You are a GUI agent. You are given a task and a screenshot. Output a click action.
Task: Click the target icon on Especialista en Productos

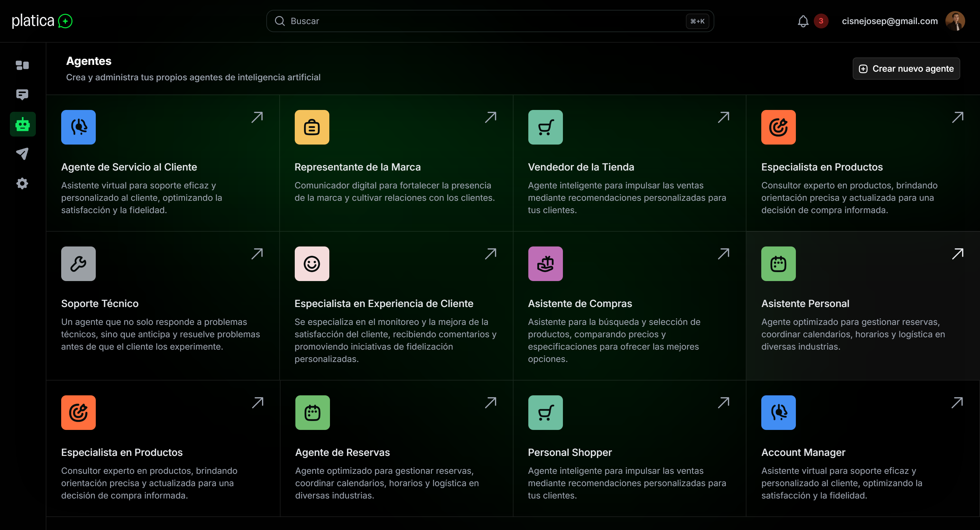778,127
